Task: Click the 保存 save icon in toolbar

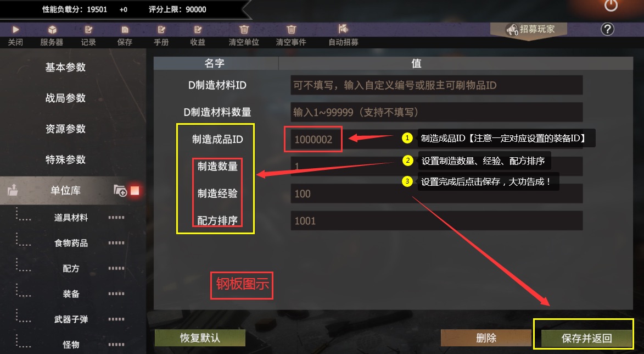Action: 125,30
